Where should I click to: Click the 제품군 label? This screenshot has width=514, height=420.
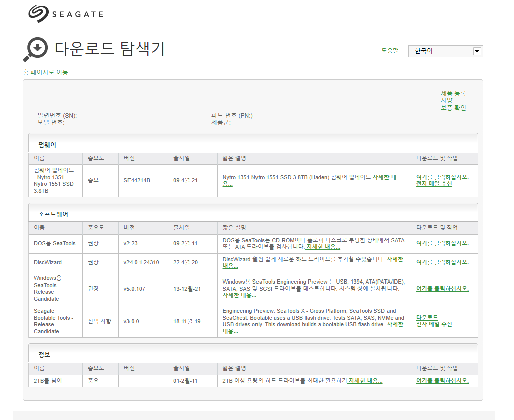click(x=221, y=122)
